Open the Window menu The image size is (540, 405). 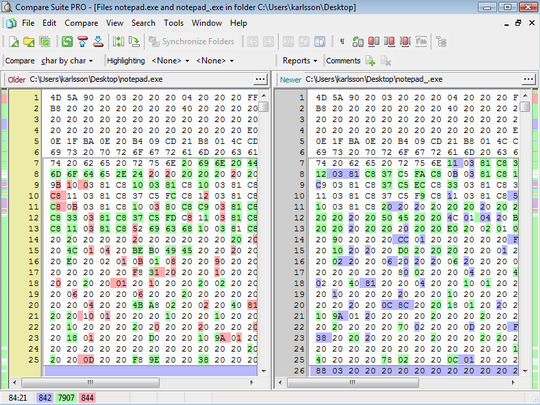(x=207, y=23)
